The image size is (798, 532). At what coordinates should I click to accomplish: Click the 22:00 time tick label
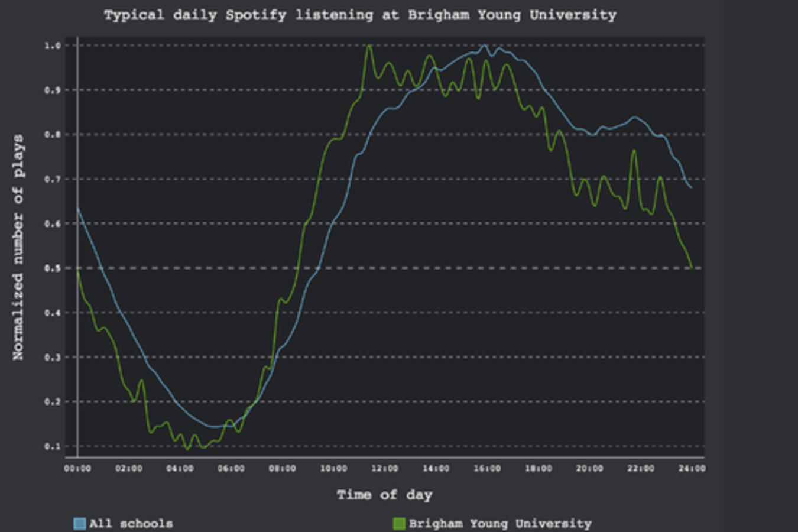pos(641,469)
